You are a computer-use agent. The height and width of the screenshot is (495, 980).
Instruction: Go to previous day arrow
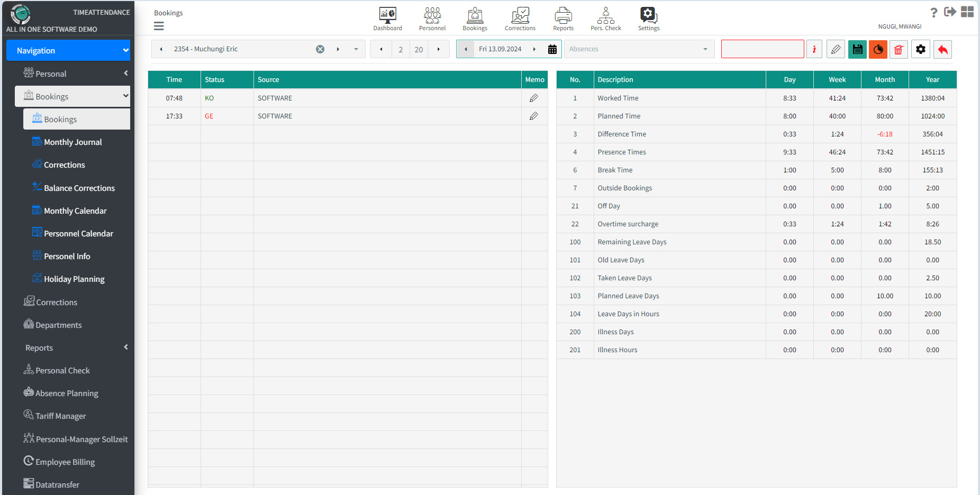[466, 49]
